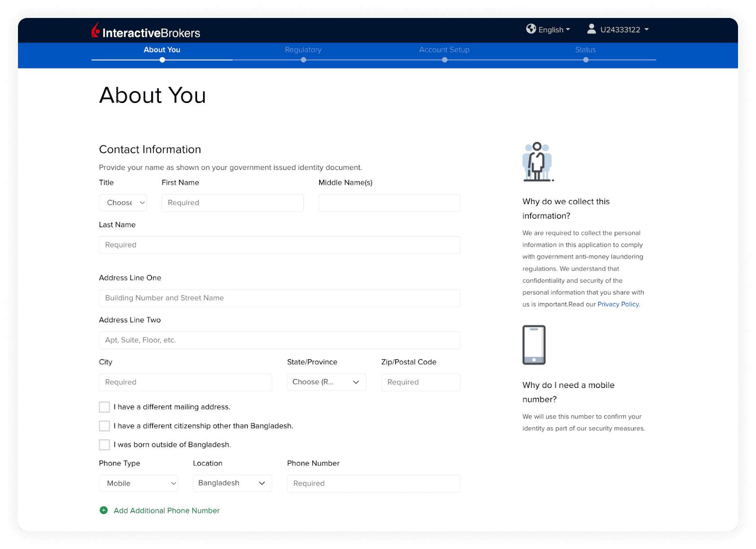Screen dimensions: 756x549
Task: Select the About You step tab
Action: [x=162, y=50]
